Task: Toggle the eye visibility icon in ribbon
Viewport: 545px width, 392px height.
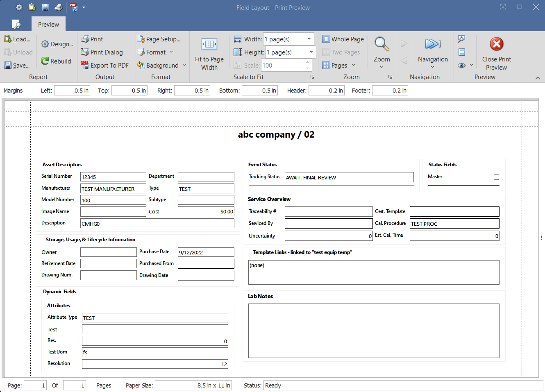Action: (462, 66)
